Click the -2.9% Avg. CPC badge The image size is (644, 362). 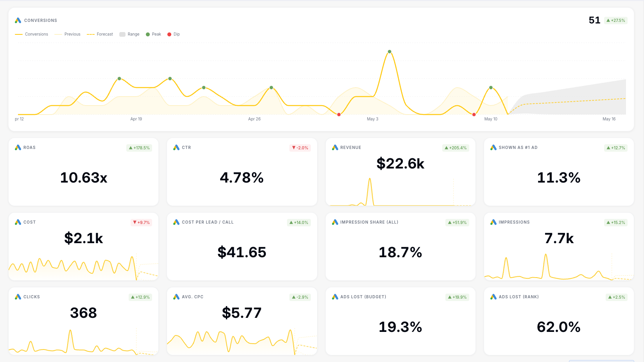pyautogui.click(x=300, y=297)
